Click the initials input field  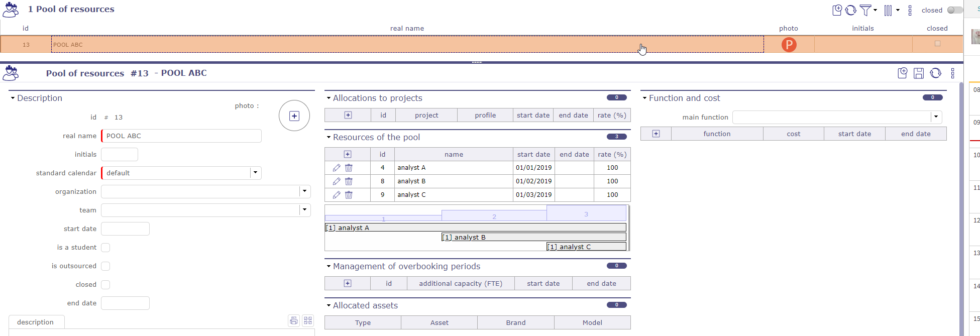coord(120,154)
